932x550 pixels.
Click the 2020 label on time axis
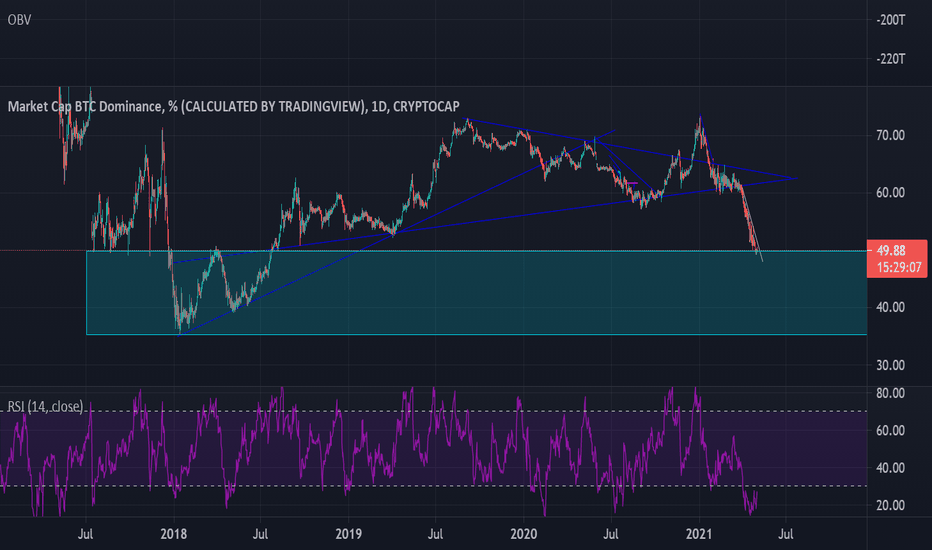(523, 534)
